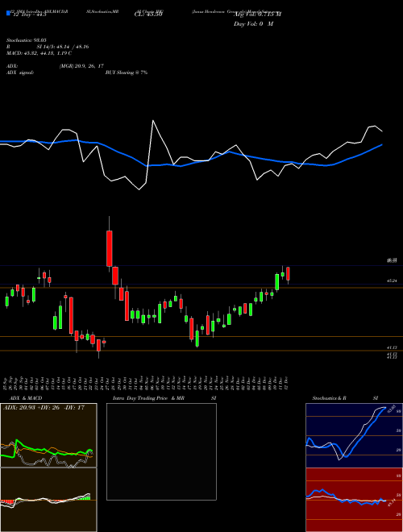Click the right end of blue moving average line

tap(382, 144)
